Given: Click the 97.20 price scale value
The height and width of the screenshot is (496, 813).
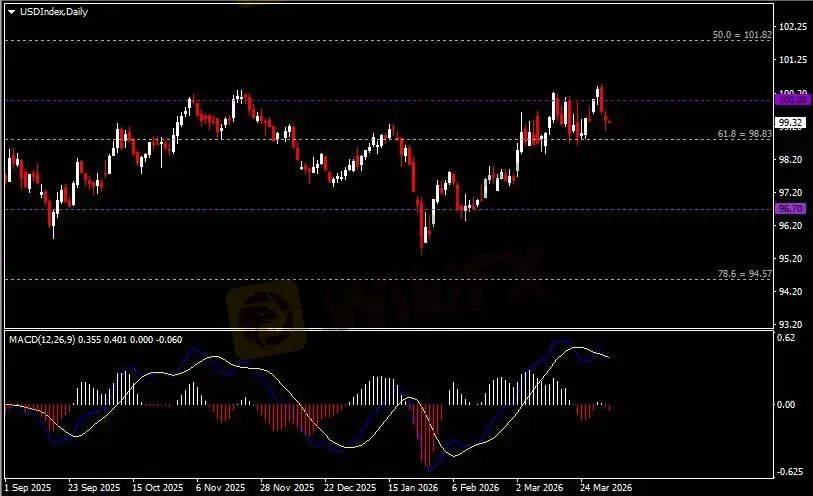Looking at the screenshot, I should [791, 192].
